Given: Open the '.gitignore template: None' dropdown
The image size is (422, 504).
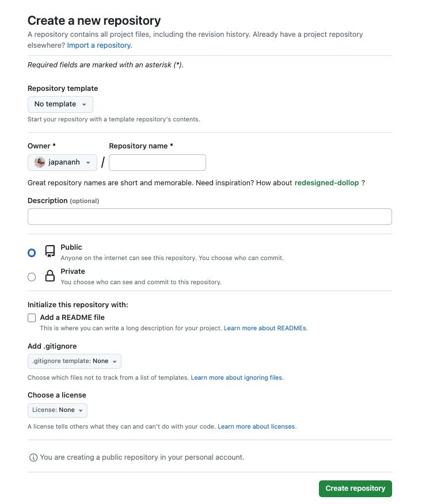Looking at the screenshot, I should tap(74, 361).
